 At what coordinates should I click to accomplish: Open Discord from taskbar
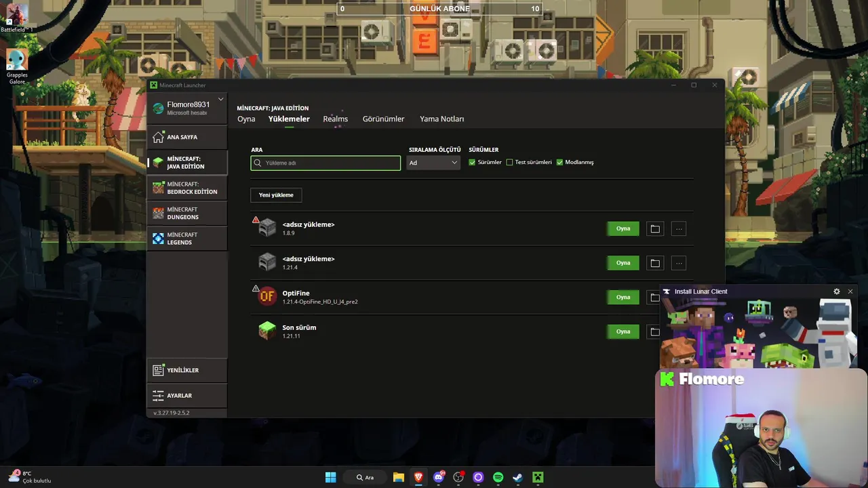point(439,477)
